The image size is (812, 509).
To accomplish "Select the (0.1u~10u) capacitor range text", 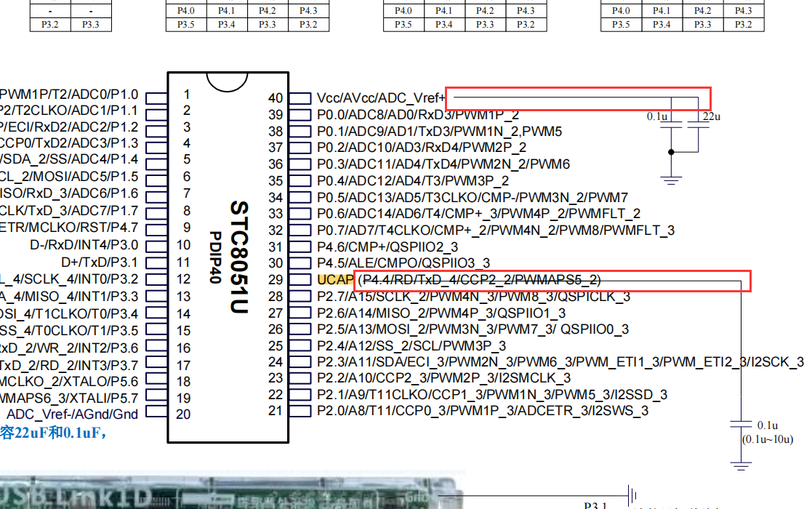I will tap(768, 440).
